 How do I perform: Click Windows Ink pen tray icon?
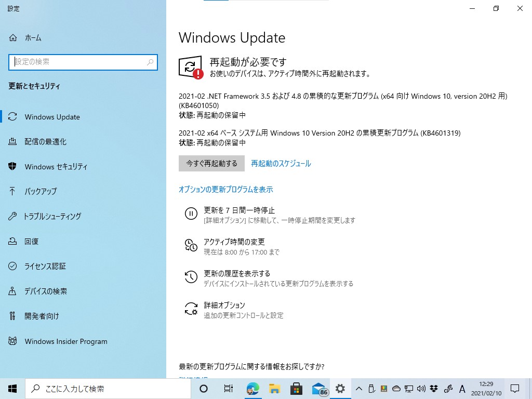(x=448, y=389)
